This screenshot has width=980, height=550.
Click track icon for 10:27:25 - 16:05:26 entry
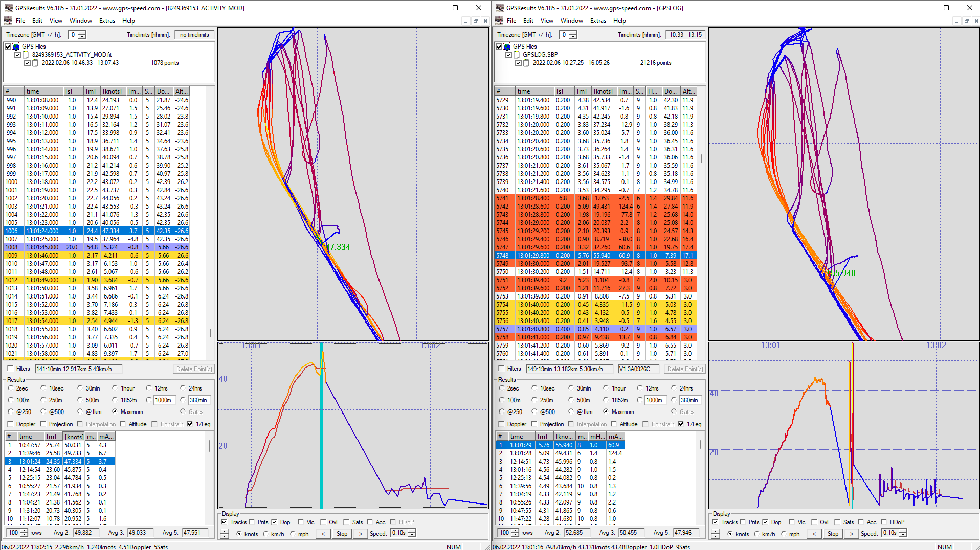click(526, 63)
